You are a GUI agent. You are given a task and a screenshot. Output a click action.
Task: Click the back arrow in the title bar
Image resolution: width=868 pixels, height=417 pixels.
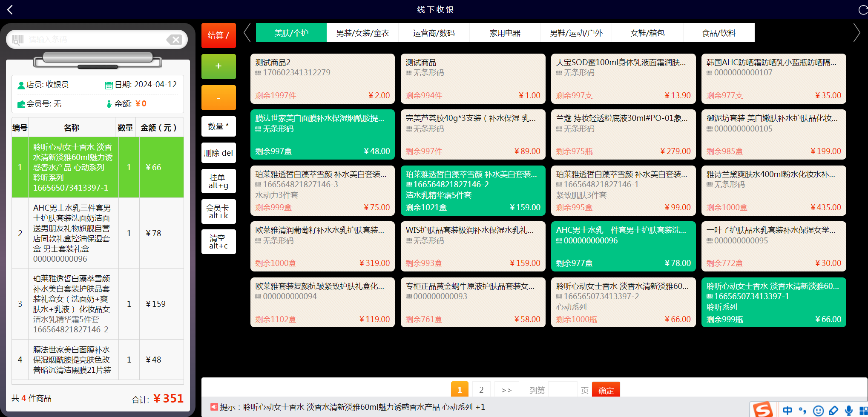pos(10,9)
